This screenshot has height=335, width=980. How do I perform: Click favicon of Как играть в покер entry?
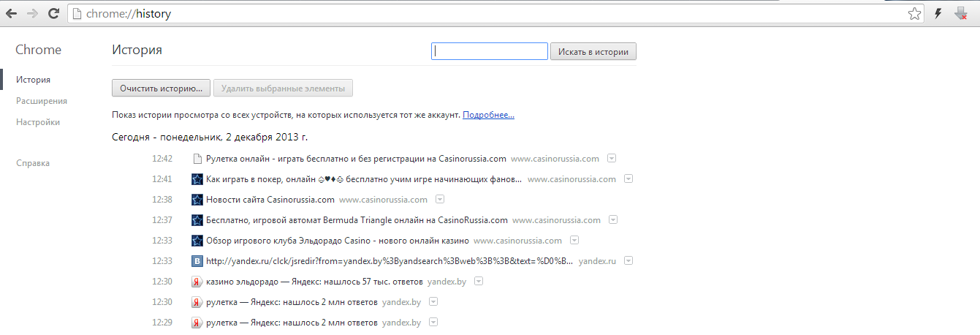[x=197, y=179]
